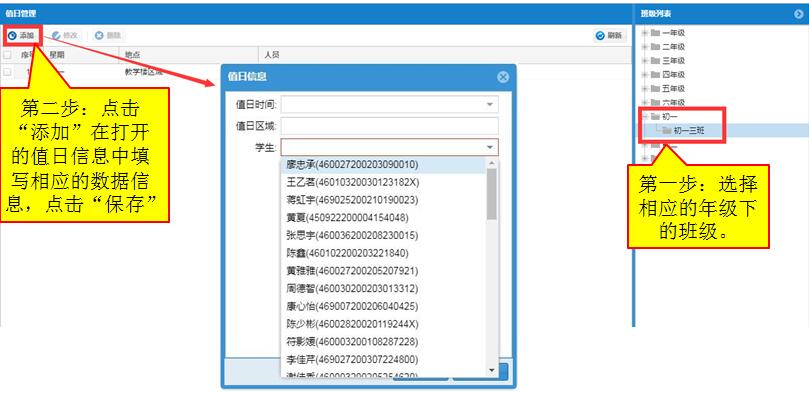Click the 教学楼区域 cell in the table
The image size is (809, 393).
tap(143, 72)
